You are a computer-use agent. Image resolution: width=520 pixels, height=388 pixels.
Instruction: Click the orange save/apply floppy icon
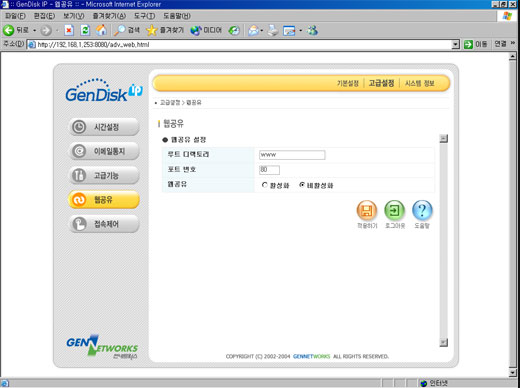tap(367, 210)
